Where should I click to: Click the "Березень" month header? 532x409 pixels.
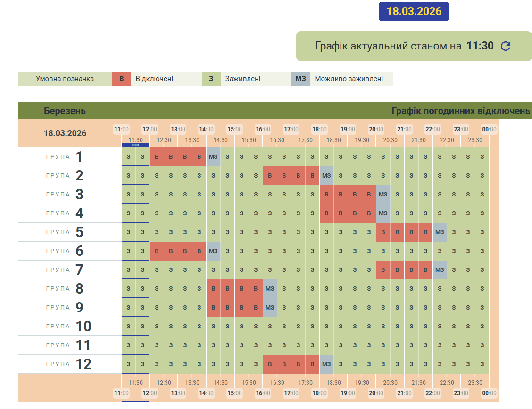(65, 111)
